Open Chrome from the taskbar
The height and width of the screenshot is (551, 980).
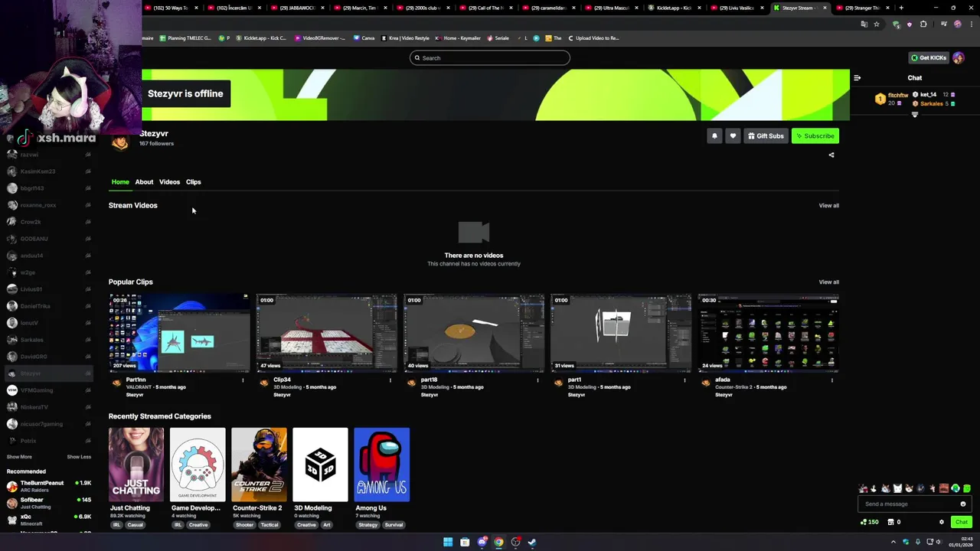(498, 543)
